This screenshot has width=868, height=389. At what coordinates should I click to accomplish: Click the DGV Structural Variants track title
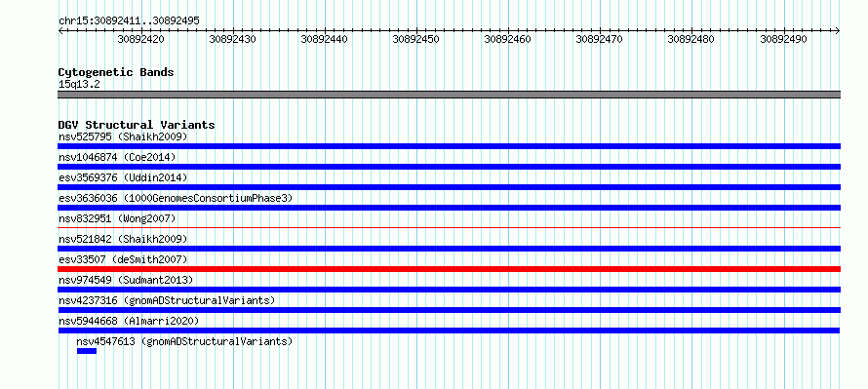[x=137, y=125]
